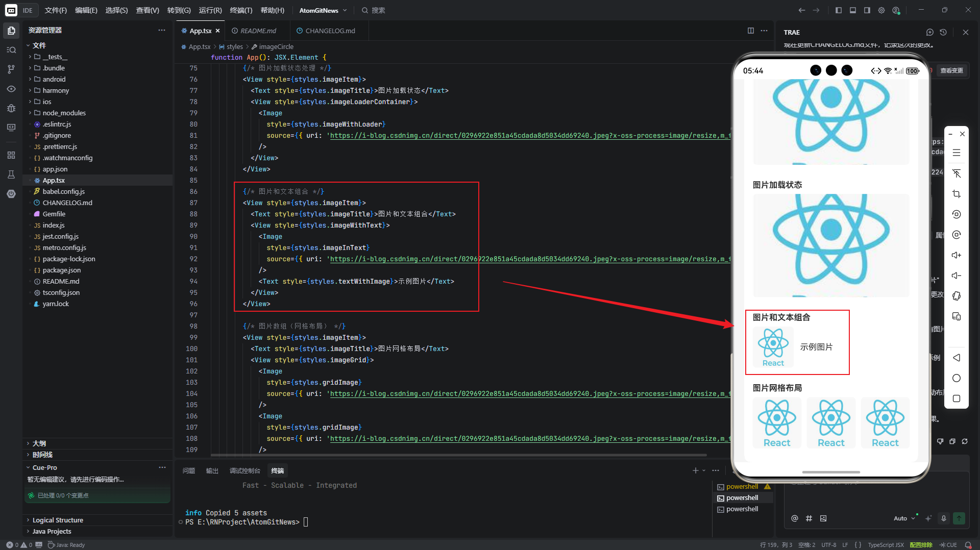Switch to the 输出 output panel tab

212,470
